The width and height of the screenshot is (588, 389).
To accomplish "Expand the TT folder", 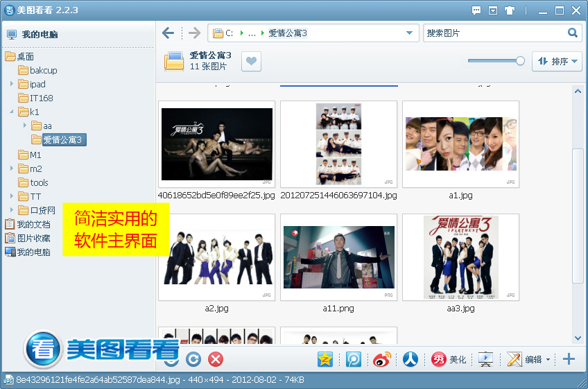I will point(12,196).
